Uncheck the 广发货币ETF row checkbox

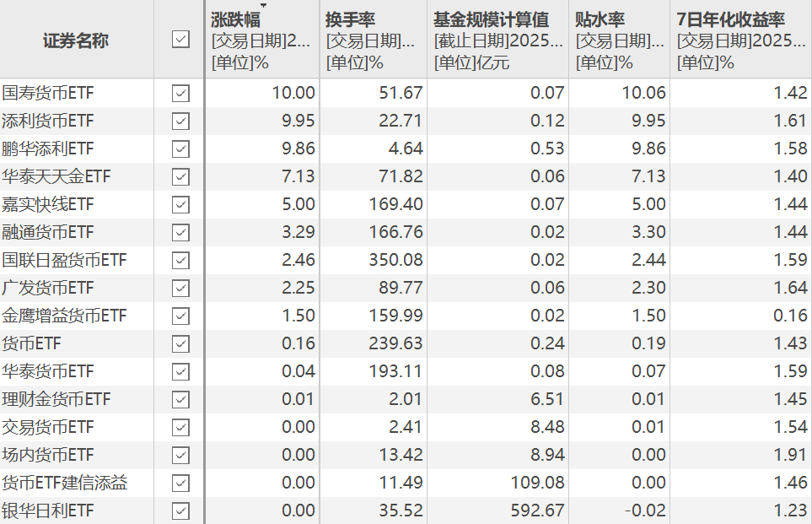click(180, 289)
